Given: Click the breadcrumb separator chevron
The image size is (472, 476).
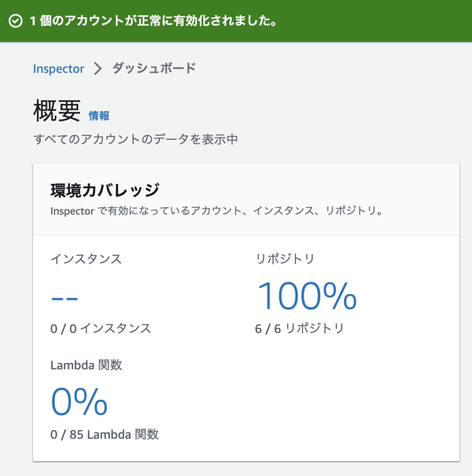Looking at the screenshot, I should [x=96, y=68].
